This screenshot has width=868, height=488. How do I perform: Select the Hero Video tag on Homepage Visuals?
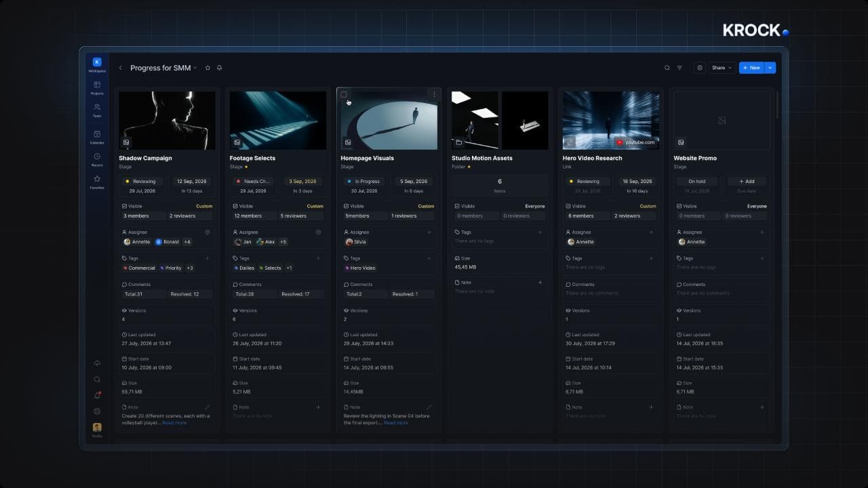361,268
